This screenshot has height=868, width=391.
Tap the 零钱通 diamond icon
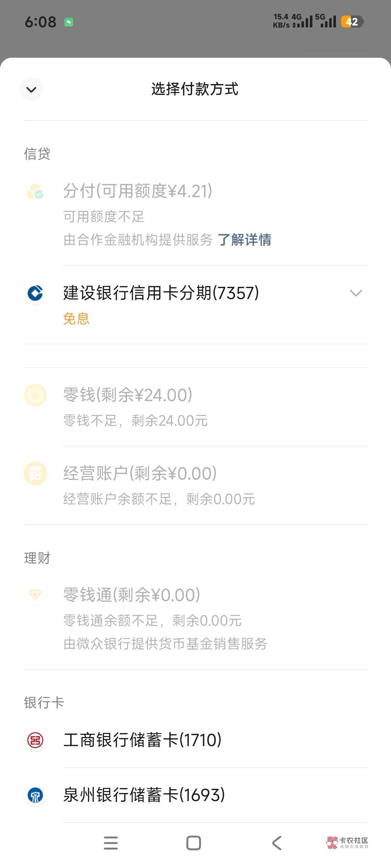click(35, 595)
